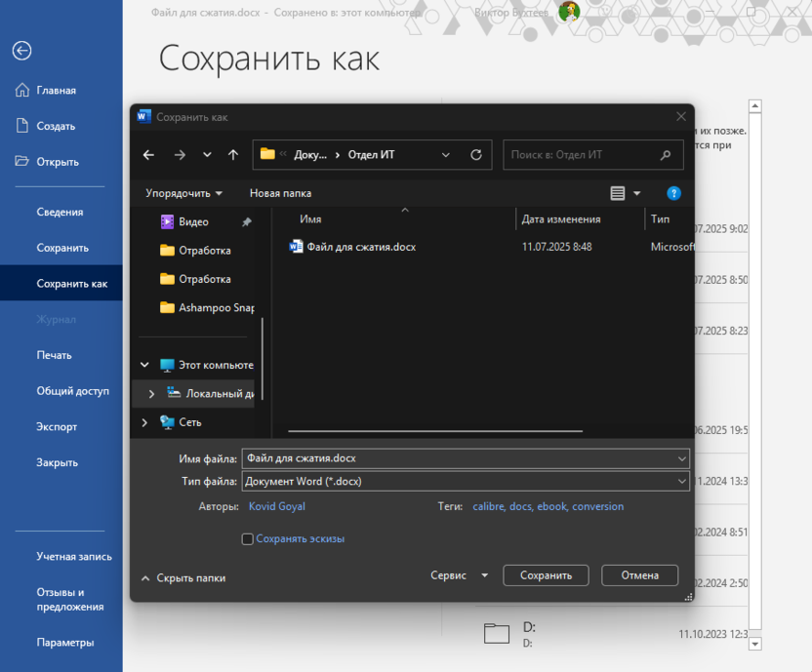The height and width of the screenshot is (672, 812).
Task: Open the Сервис dropdown
Action: click(x=459, y=575)
